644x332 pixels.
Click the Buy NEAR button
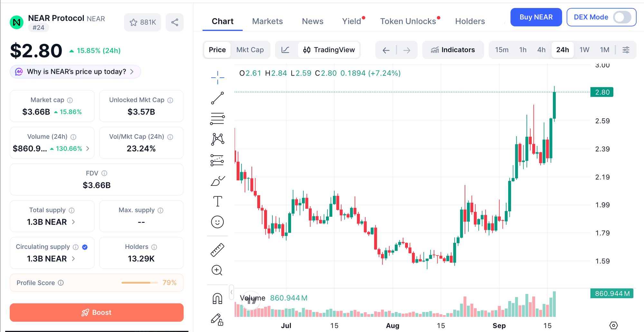tap(536, 17)
